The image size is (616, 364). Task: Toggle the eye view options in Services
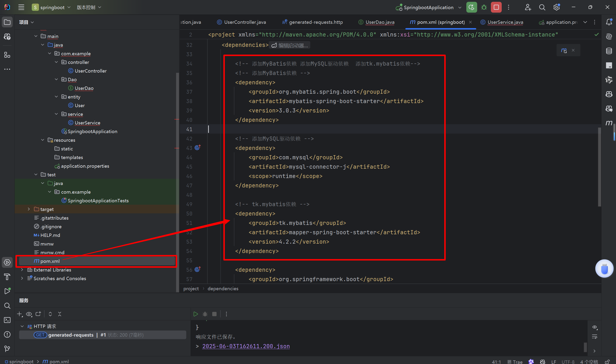tap(29, 314)
